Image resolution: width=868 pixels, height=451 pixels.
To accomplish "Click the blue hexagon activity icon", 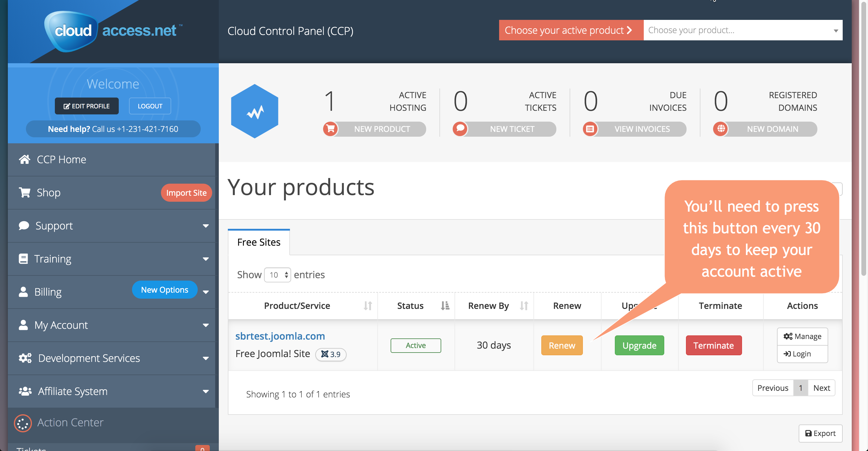I will [x=254, y=111].
